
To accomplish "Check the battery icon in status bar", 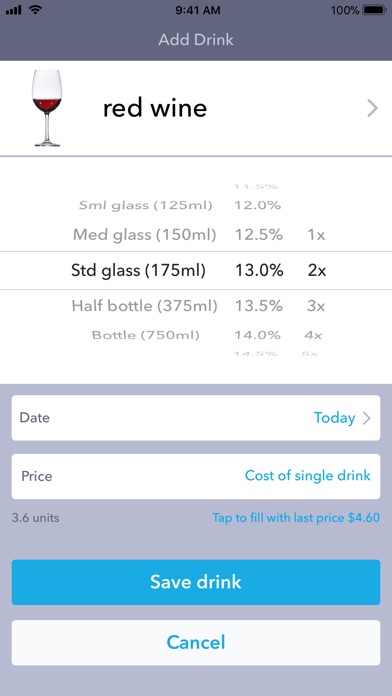I will (374, 10).
